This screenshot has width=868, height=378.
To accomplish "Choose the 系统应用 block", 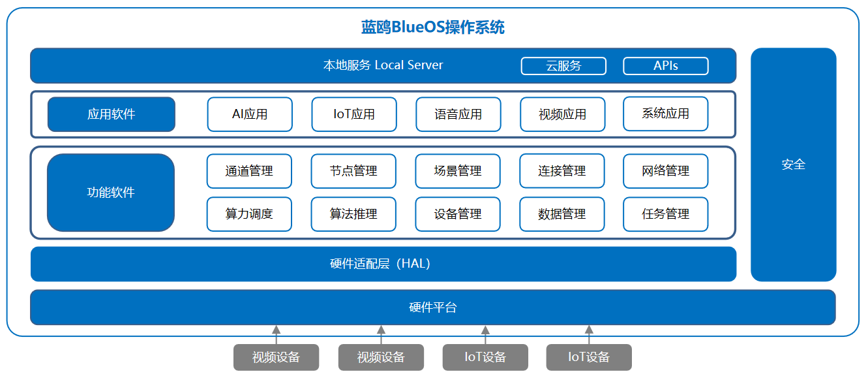I will pos(665,114).
